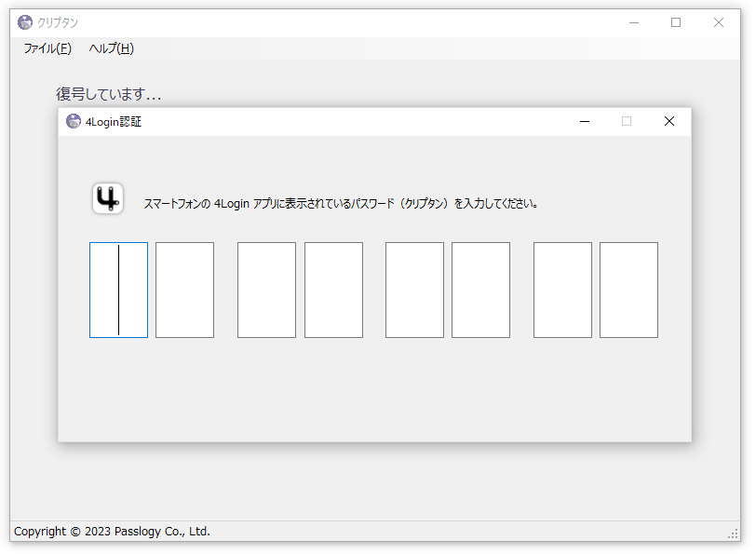Focus the first password character box
This screenshot has width=756, height=554.
pyautogui.click(x=118, y=290)
